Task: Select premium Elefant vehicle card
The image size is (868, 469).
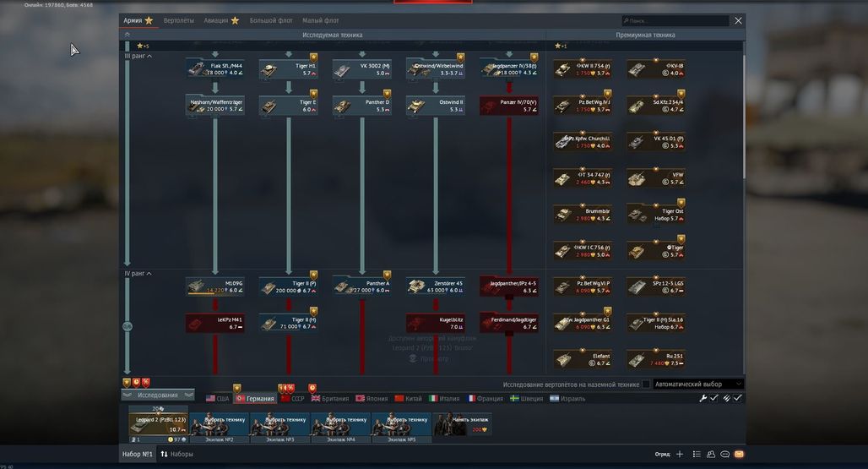Action: [x=583, y=359]
